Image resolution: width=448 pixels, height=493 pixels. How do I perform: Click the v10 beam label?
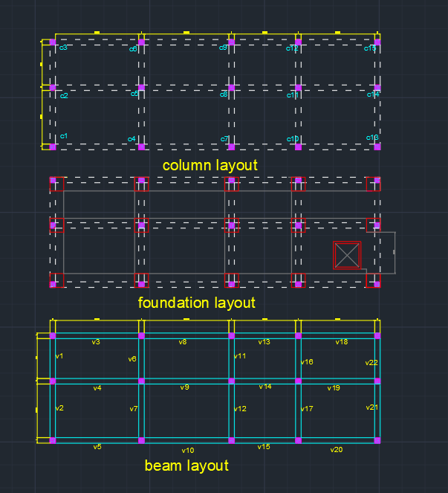pos(188,450)
